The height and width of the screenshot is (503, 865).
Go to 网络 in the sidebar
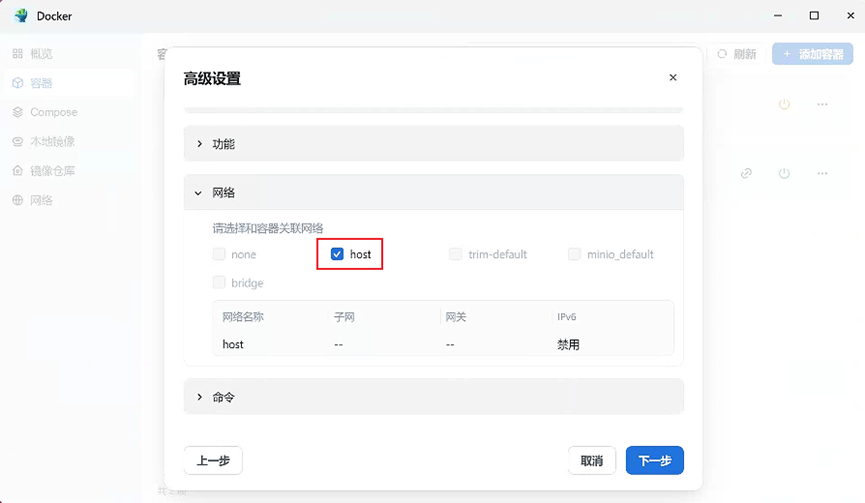coord(41,200)
